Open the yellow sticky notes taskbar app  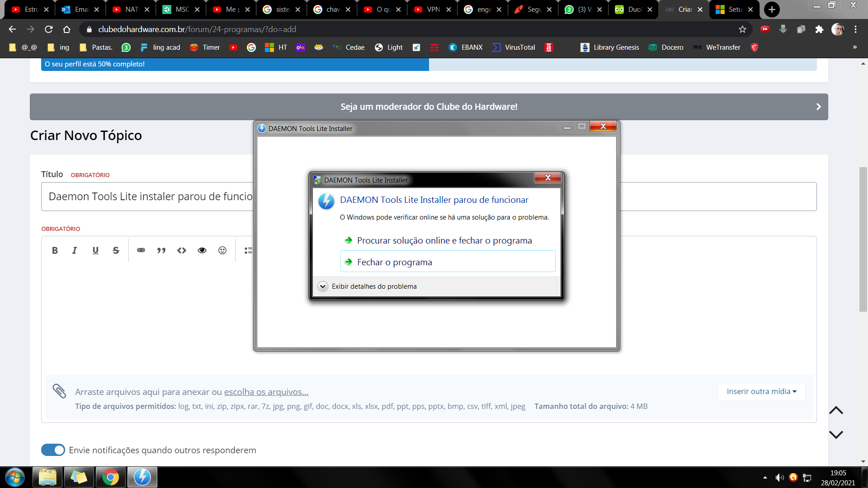[x=79, y=478]
